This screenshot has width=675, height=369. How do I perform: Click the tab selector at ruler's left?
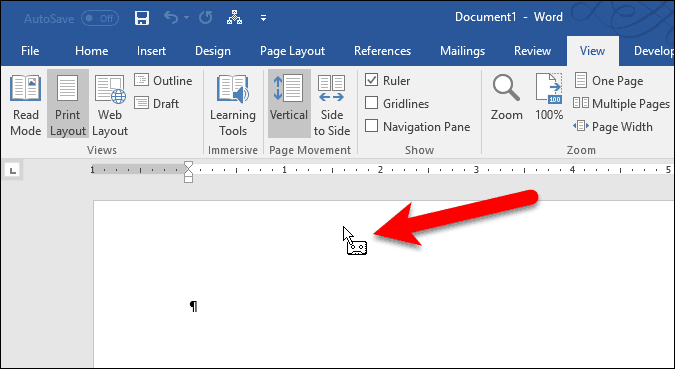coord(13,171)
